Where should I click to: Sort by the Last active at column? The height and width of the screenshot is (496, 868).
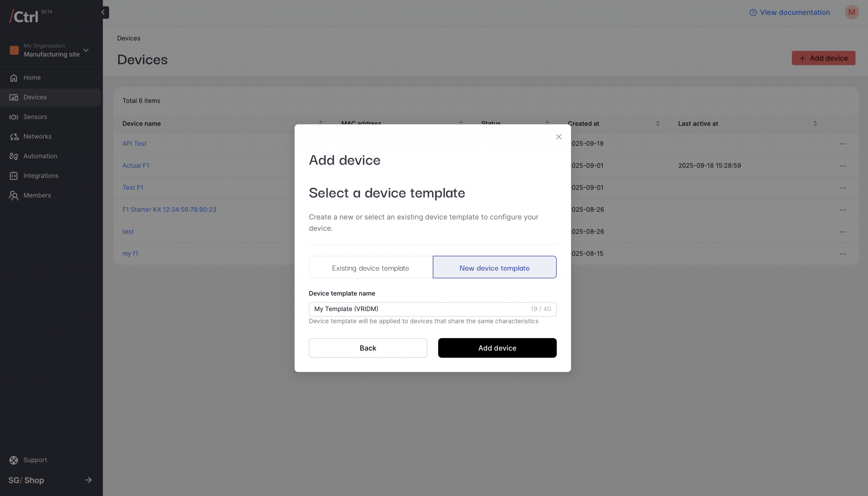[x=815, y=123]
